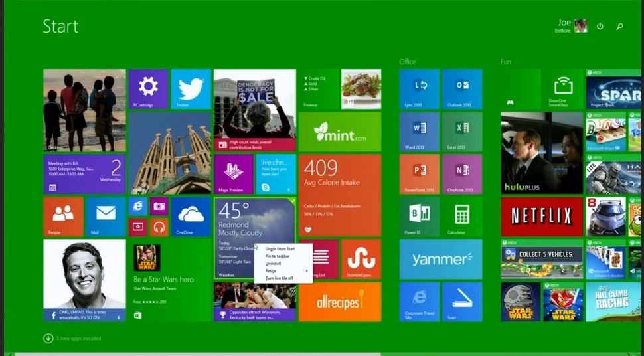Open the Finance tile with Crude Oil

pyautogui.click(x=319, y=89)
